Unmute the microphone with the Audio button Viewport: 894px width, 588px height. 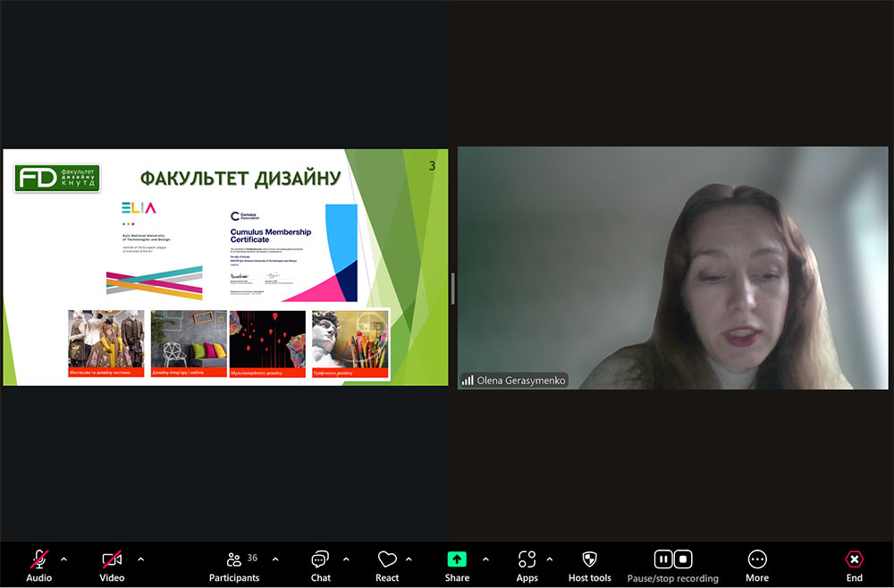(38, 566)
